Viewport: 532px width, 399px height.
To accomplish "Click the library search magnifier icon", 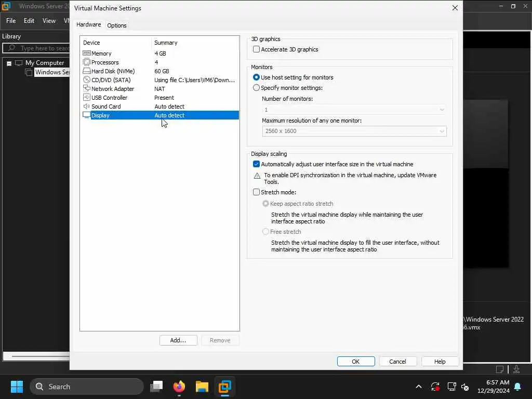I will [x=11, y=48].
